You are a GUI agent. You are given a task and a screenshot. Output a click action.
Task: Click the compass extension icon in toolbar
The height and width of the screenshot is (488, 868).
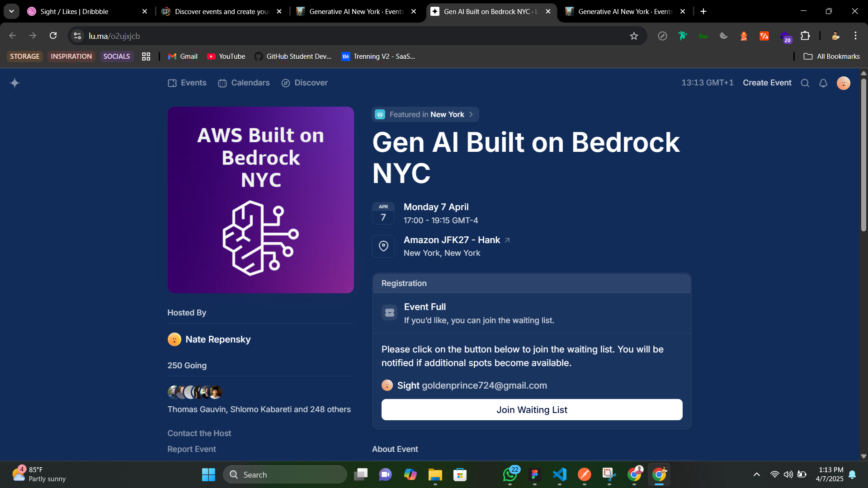[x=662, y=36]
